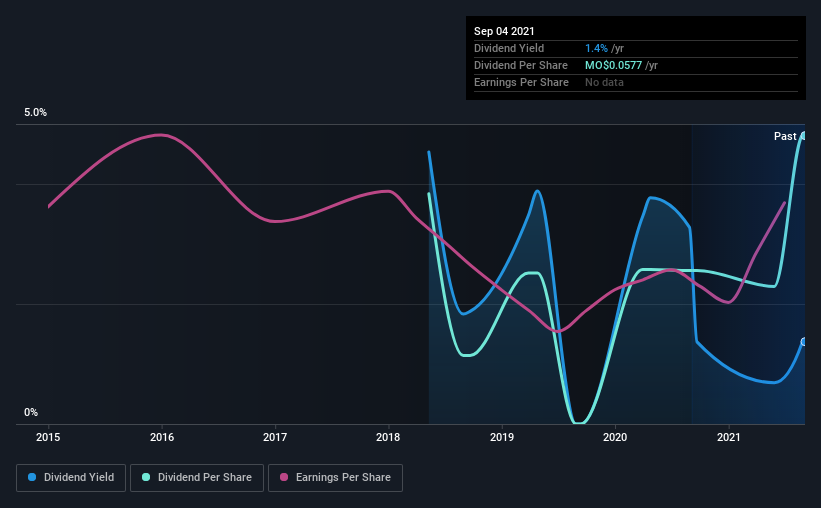
Task: Select the 2019 x-axis label
Action: (x=502, y=437)
